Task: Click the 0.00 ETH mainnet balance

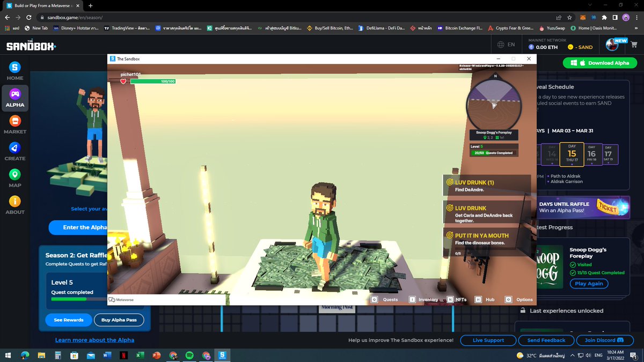Action: 542,47
